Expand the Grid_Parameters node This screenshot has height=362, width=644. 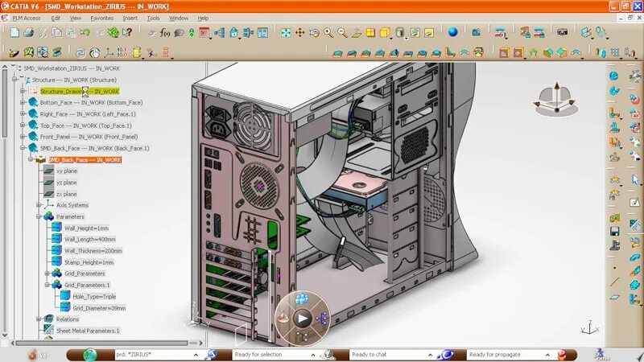tap(47, 274)
